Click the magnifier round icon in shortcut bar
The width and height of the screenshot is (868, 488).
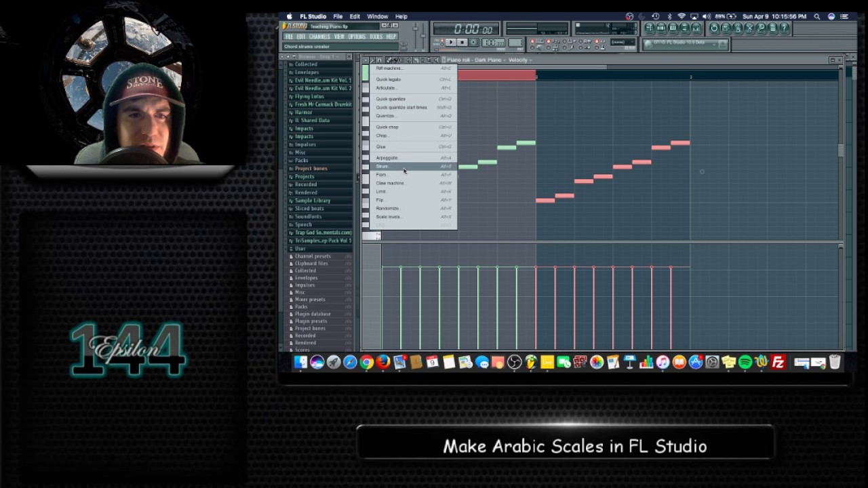click(761, 28)
